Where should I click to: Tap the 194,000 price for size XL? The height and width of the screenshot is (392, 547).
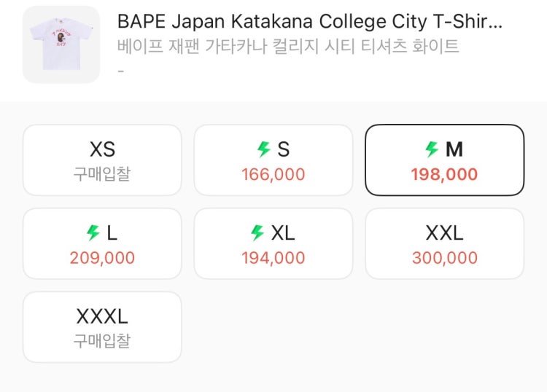273,258
